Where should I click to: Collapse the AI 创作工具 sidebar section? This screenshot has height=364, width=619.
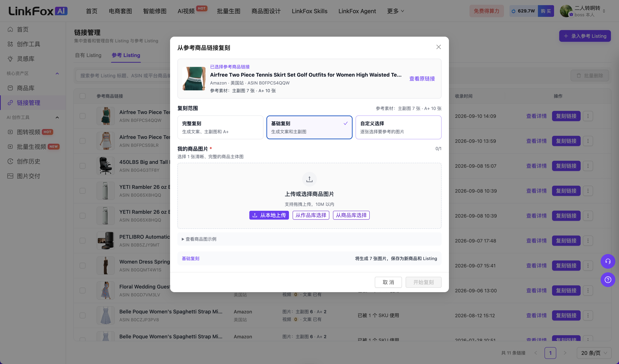[57, 117]
